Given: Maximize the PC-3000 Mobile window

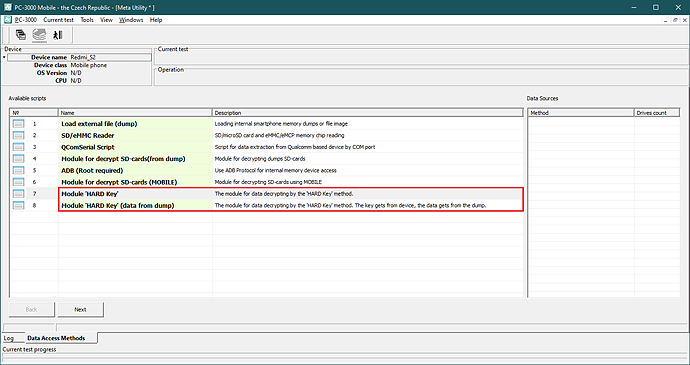Looking at the screenshot, I should (x=656, y=7).
